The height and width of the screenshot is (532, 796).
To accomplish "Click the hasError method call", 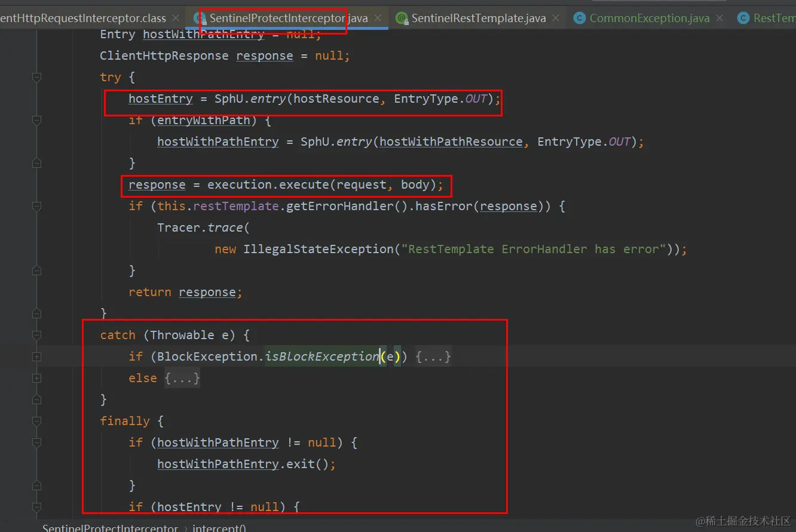I will point(444,206).
